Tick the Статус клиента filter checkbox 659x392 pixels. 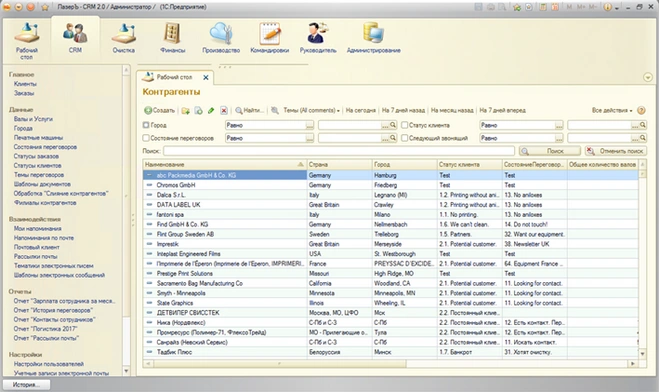(404, 125)
